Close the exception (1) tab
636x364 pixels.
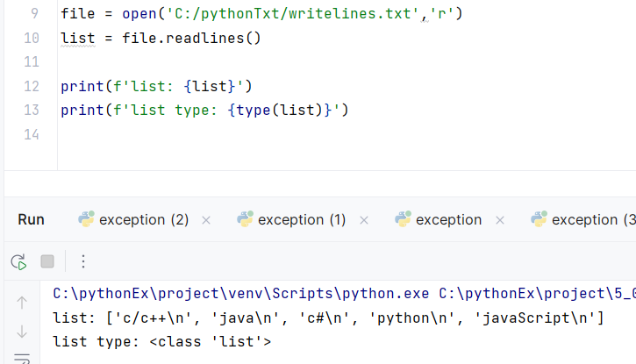click(364, 220)
